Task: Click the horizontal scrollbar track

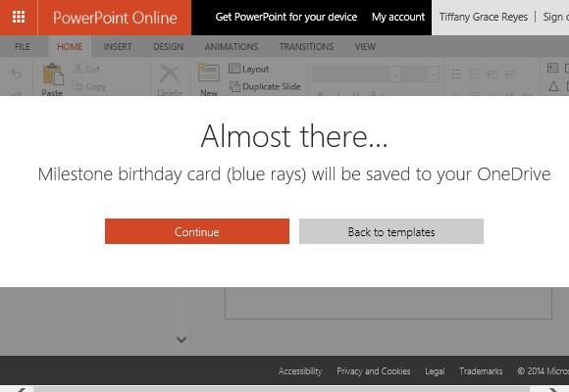Action: click(x=282, y=389)
